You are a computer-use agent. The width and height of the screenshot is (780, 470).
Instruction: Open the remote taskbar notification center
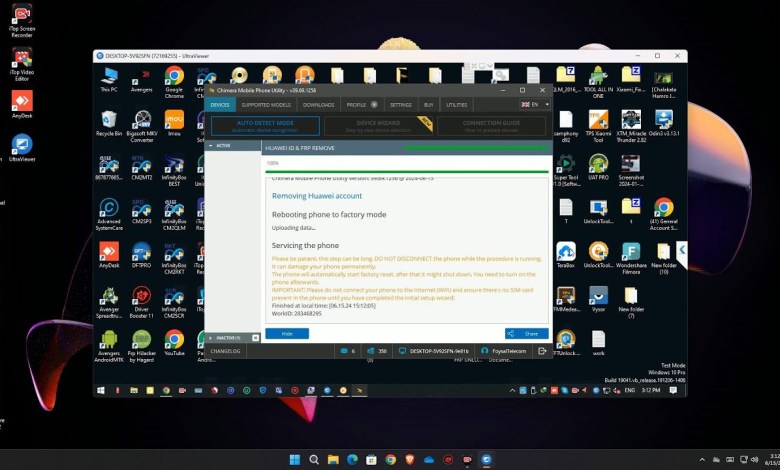(x=673, y=390)
